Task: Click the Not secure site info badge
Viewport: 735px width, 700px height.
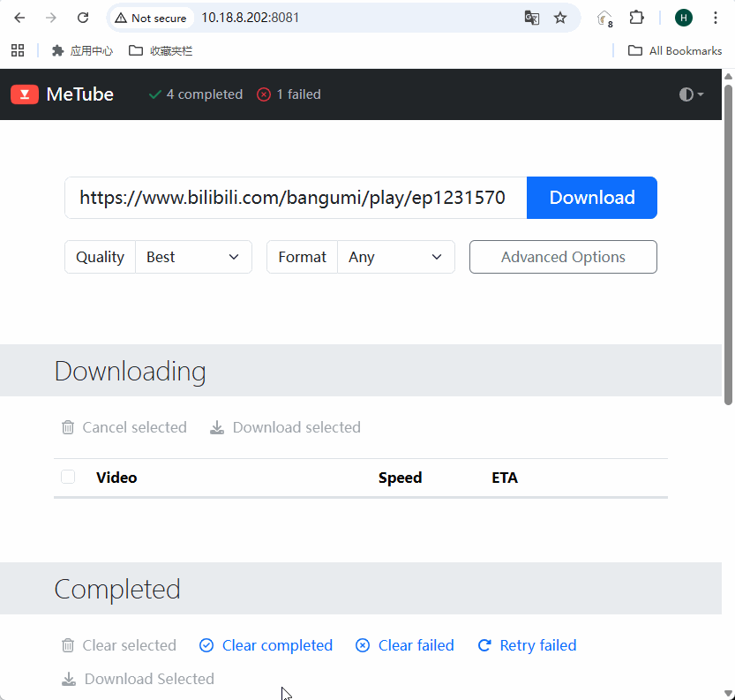Action: 151,18
